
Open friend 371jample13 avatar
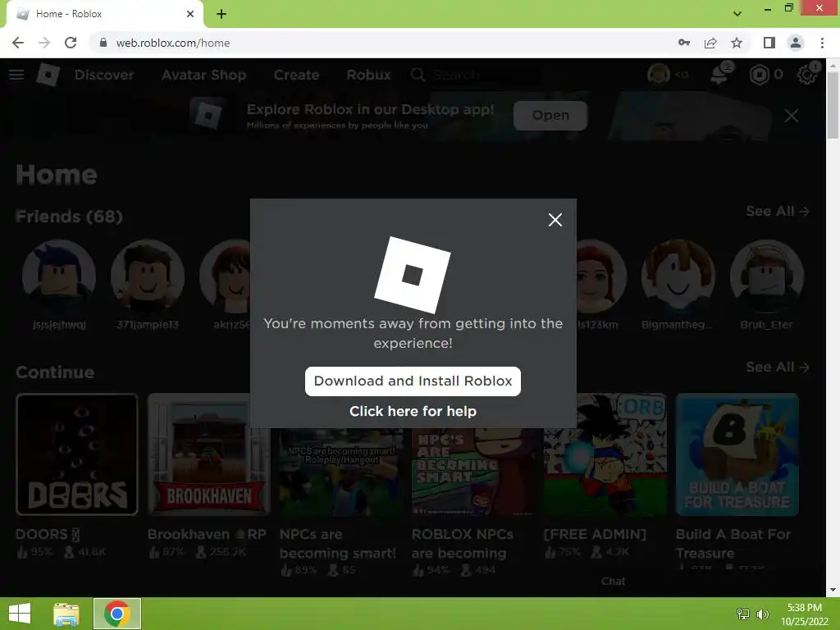click(148, 276)
